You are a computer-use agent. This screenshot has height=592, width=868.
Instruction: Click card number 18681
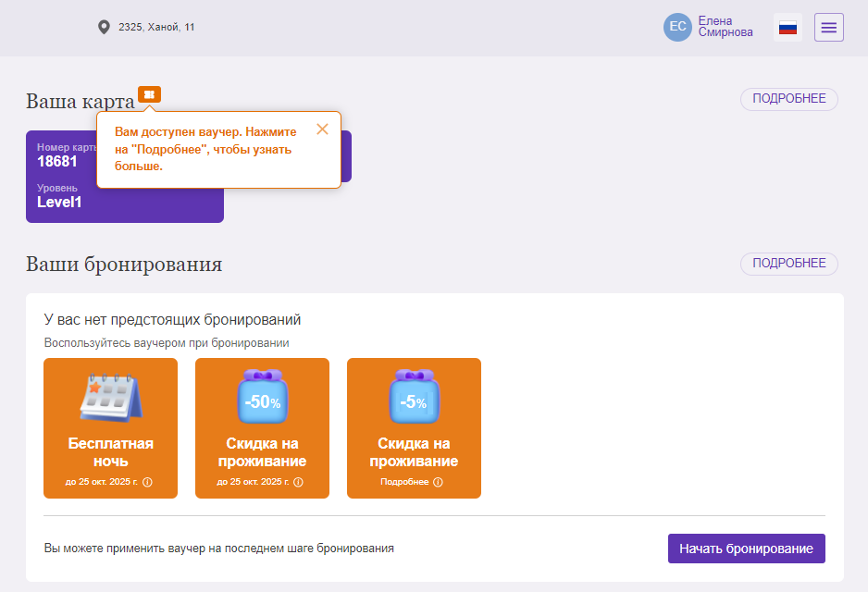click(x=57, y=162)
